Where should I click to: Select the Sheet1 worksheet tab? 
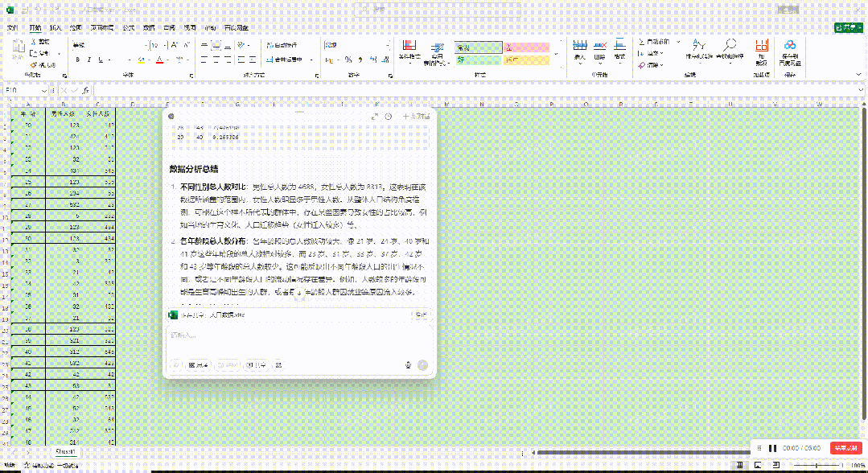65,452
